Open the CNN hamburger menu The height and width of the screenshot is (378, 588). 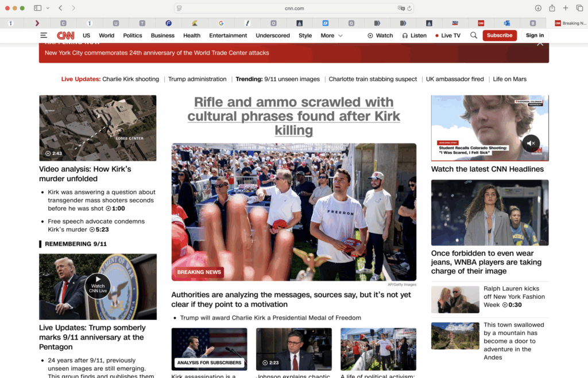point(44,35)
